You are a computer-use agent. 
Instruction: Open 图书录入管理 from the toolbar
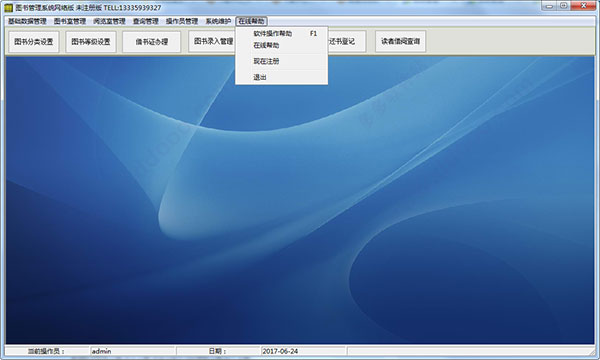(212, 41)
